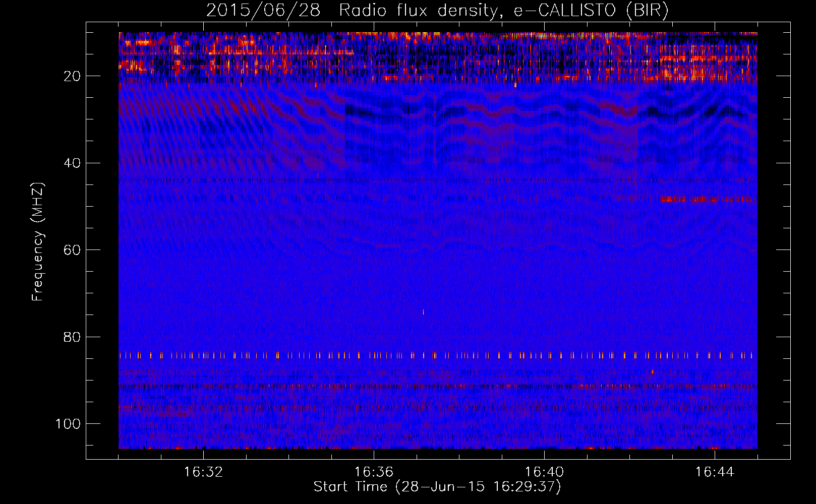
Task: Click the y-axis tick label '60'
Action: pos(73,250)
